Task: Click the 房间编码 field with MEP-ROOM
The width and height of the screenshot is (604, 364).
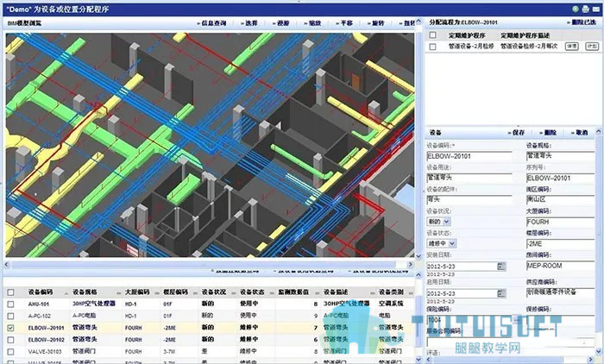Action: click(561, 266)
